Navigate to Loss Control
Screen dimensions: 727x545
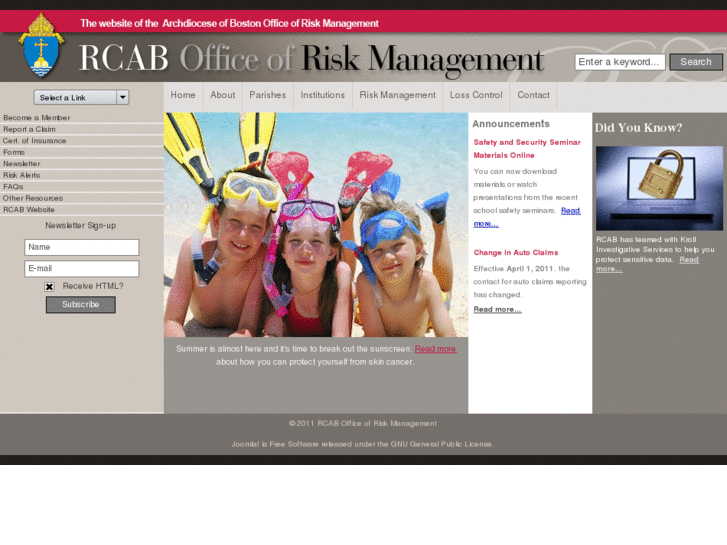click(476, 95)
